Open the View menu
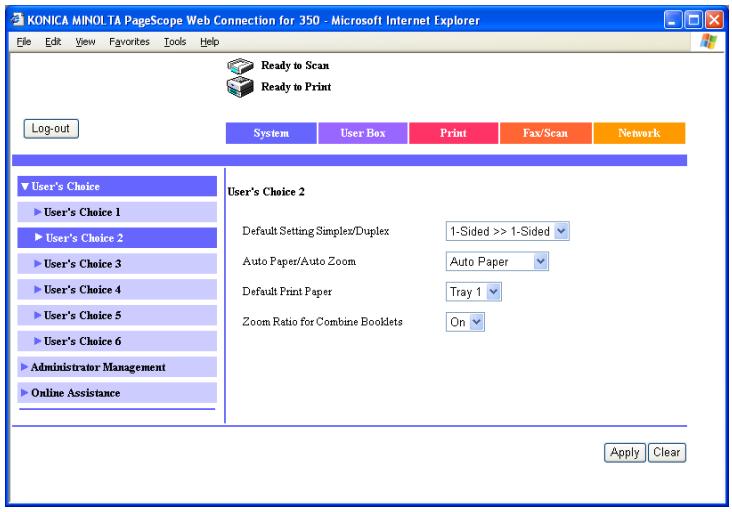 coord(85,42)
